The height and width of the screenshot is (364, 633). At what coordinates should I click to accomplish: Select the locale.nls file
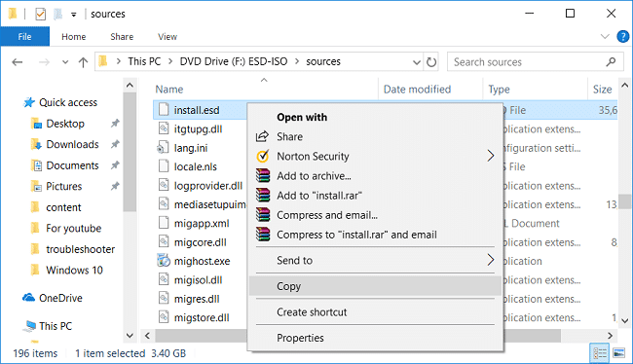pyautogui.click(x=196, y=166)
